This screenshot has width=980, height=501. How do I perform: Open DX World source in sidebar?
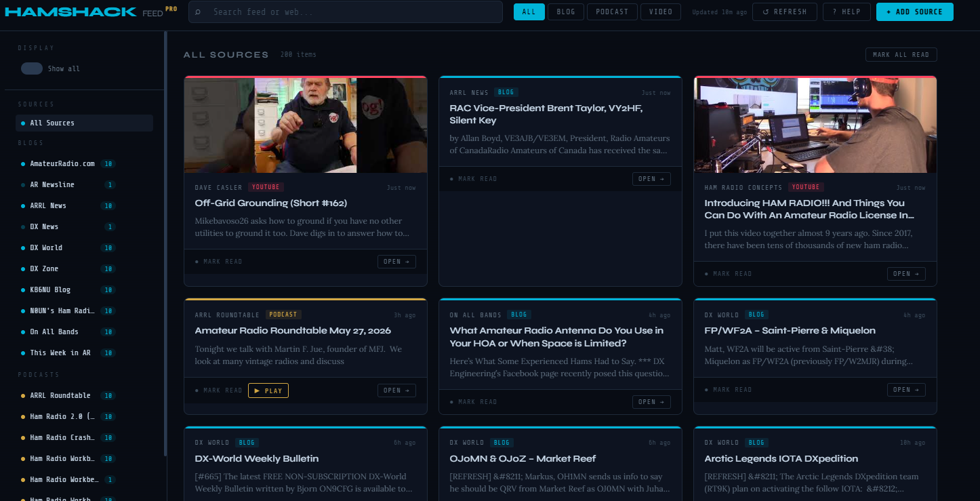tap(68, 247)
